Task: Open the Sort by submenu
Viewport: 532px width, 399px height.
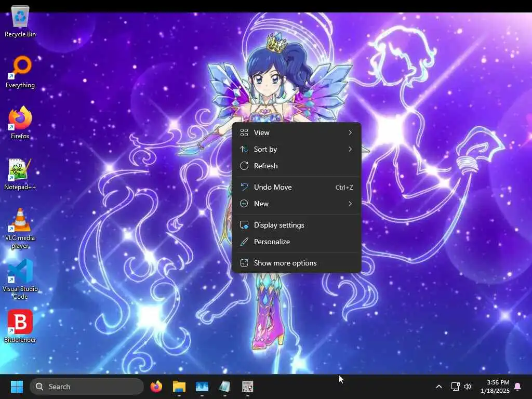Action: click(296, 149)
